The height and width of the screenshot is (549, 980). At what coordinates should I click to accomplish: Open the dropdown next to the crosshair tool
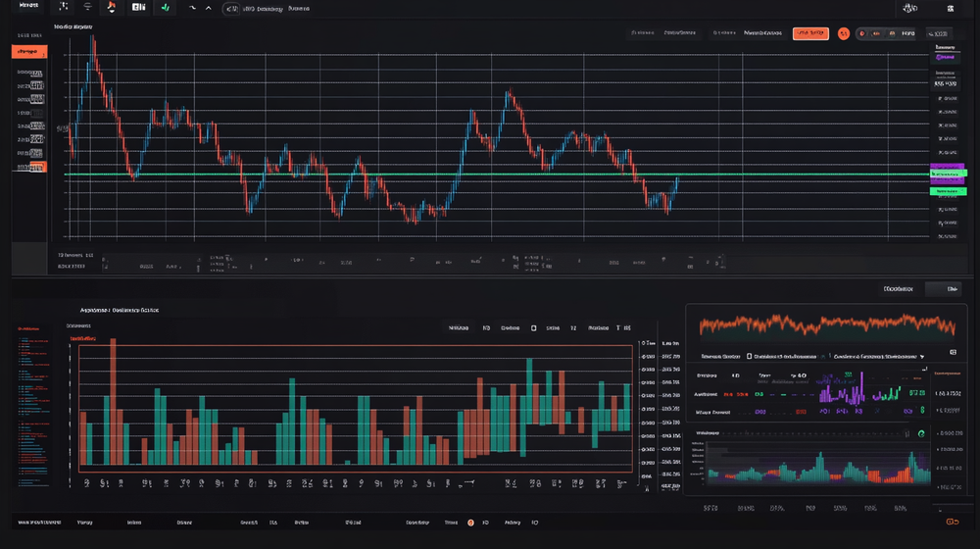tap(88, 8)
